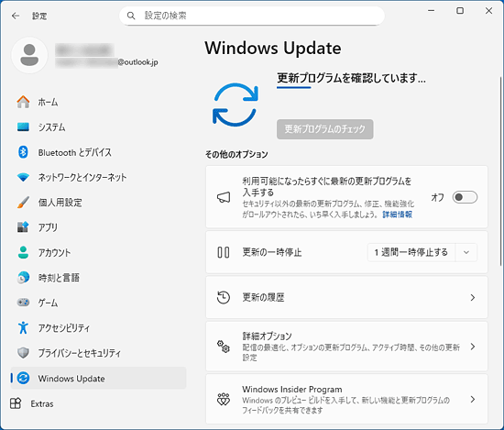Go to アカウント settings
The image size is (504, 430).
click(99, 252)
